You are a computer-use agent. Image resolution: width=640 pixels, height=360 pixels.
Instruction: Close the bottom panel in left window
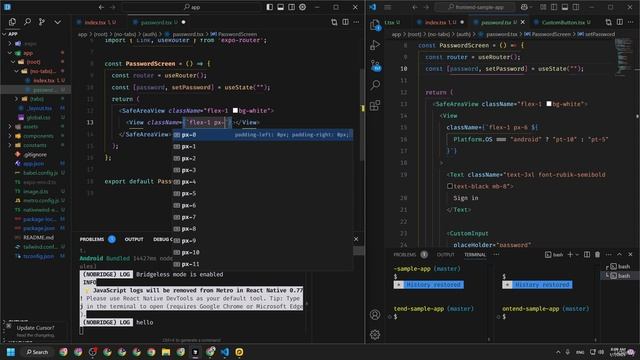pos(356,239)
